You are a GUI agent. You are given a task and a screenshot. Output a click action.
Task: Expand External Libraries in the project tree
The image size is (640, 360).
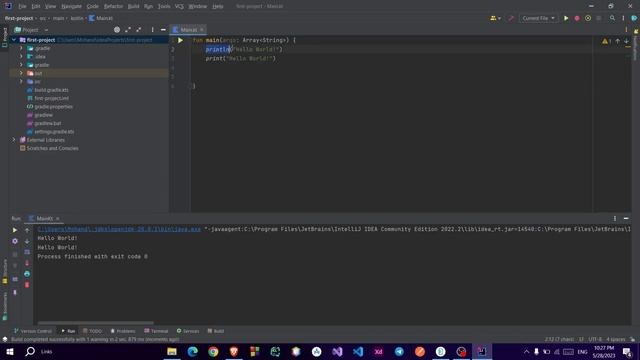click(x=14, y=140)
